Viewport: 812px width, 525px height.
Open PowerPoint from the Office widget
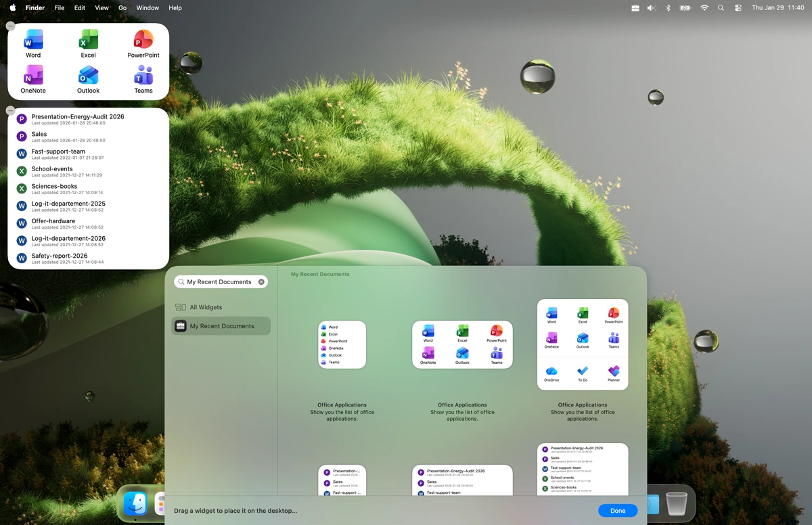143,39
